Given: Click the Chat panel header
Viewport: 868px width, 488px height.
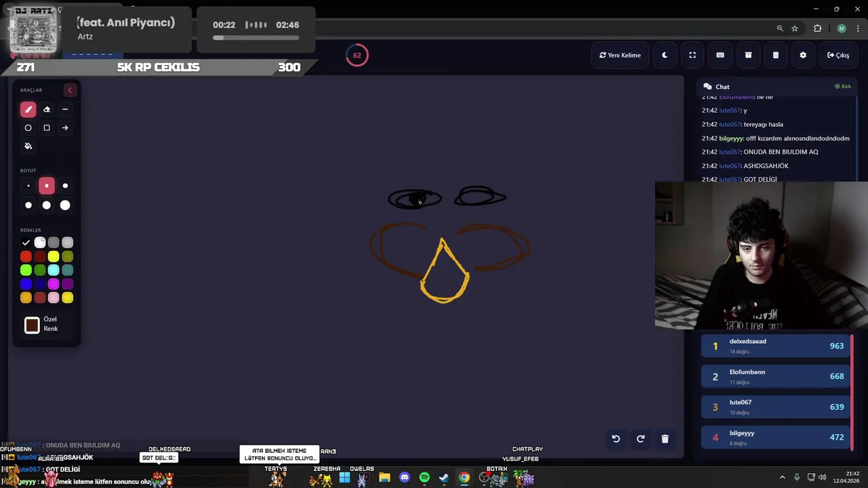Looking at the screenshot, I should pos(777,87).
